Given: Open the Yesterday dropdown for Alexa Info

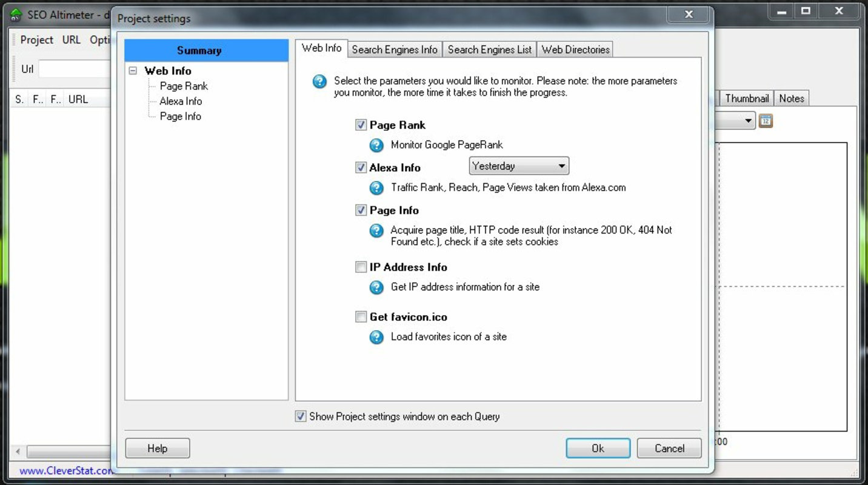Looking at the screenshot, I should pyautogui.click(x=519, y=166).
